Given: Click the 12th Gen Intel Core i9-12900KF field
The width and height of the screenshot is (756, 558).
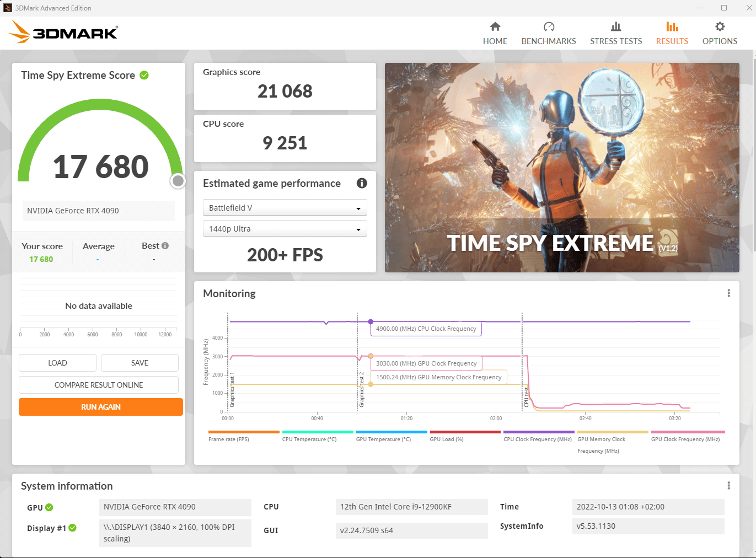Looking at the screenshot, I should coord(412,507).
